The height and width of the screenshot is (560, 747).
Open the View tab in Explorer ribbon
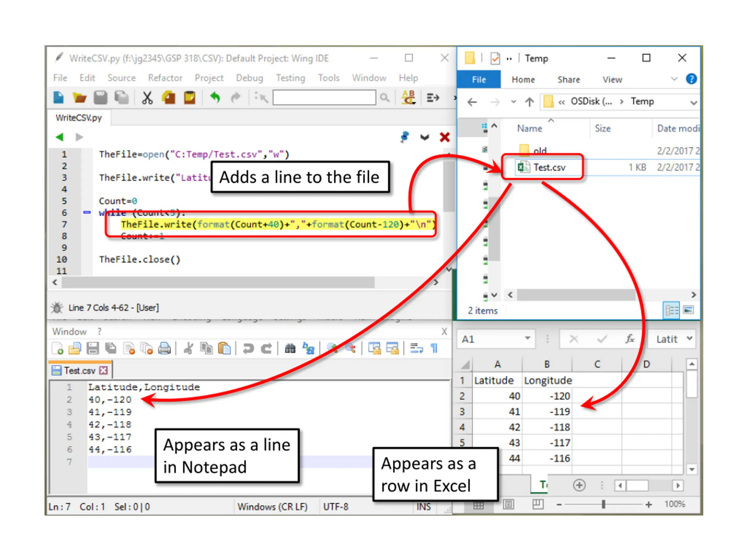point(612,80)
